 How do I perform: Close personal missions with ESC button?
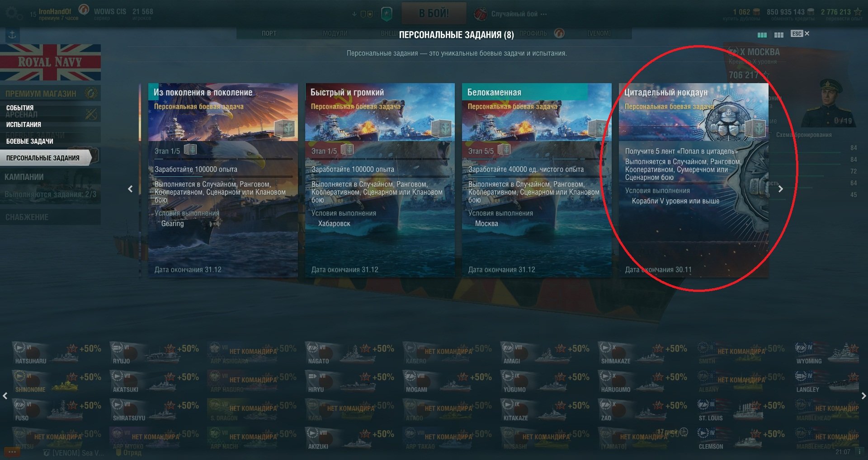point(800,34)
